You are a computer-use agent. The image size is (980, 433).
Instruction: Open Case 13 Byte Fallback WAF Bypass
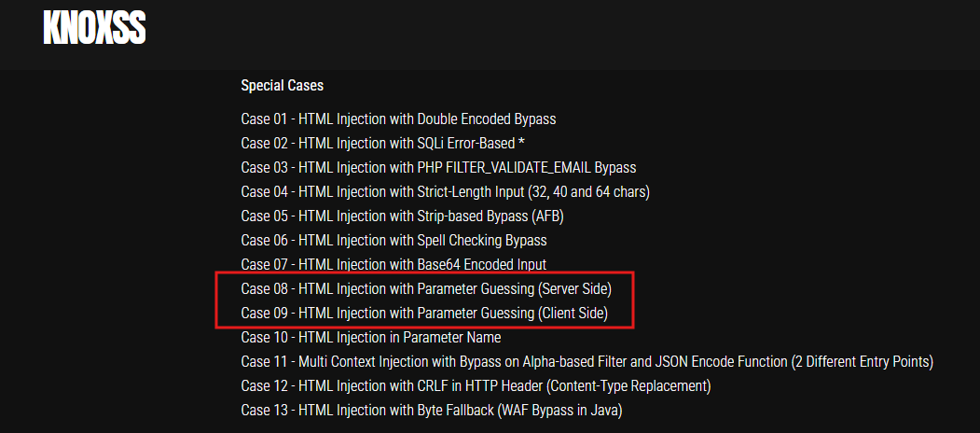click(431, 411)
